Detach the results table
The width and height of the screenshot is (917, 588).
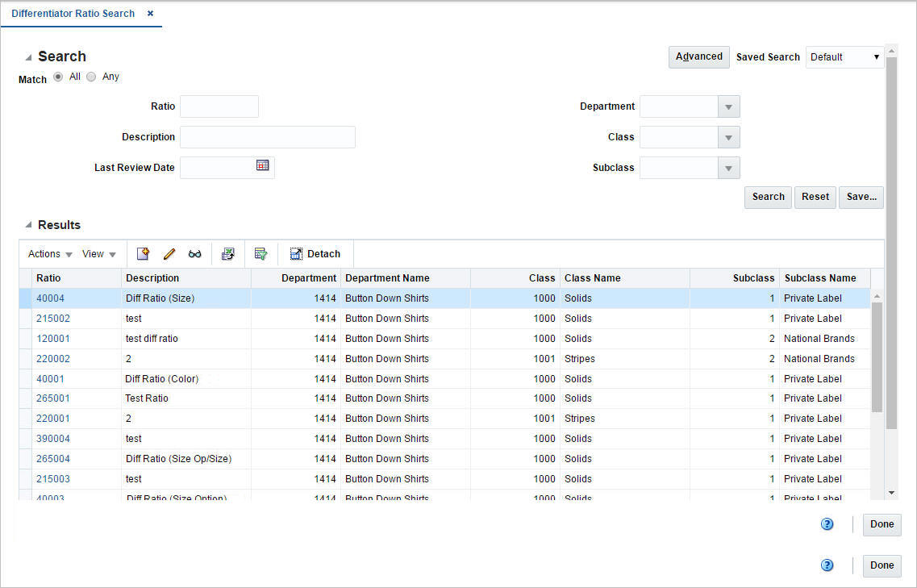point(315,253)
